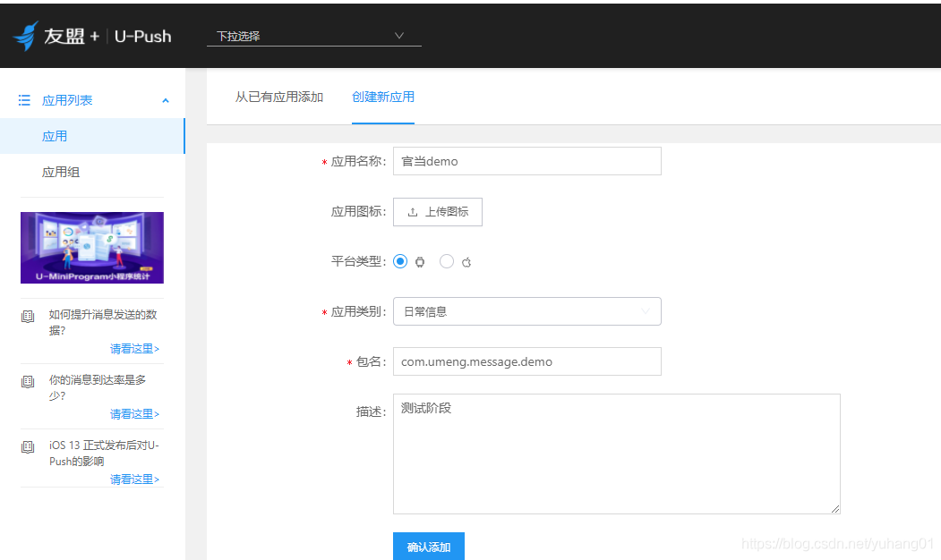Collapse the 应用列表 sidebar section

pyautogui.click(x=166, y=101)
